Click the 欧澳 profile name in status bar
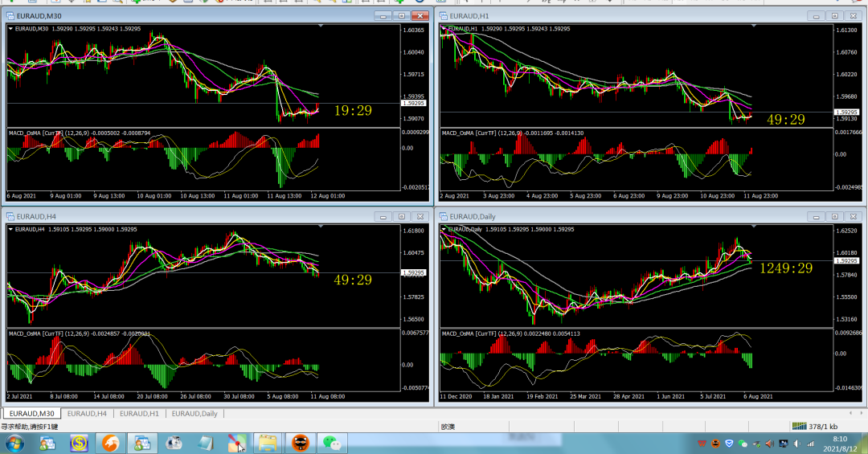Screen dimensions: 868x454 click(x=448, y=427)
